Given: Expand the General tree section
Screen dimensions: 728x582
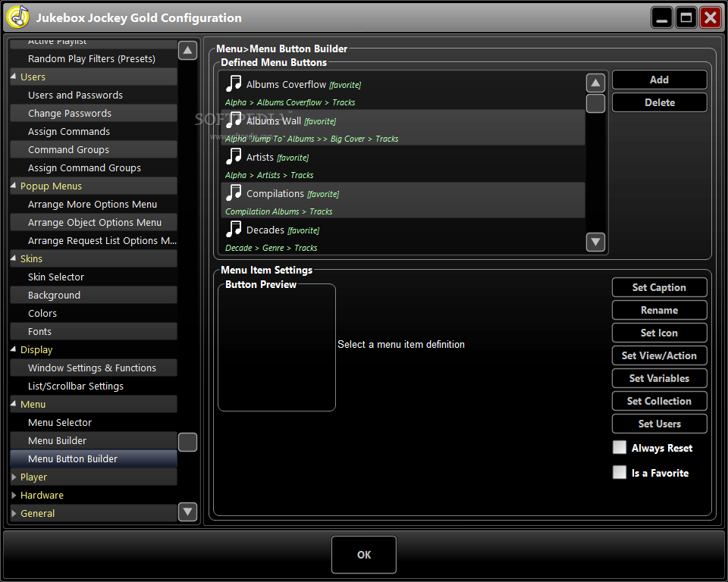Looking at the screenshot, I should (14, 513).
